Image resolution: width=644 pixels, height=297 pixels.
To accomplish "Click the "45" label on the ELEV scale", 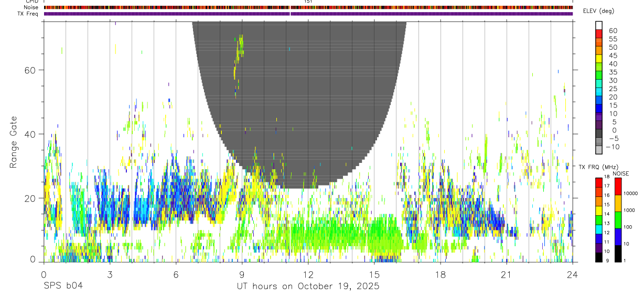I will click(x=613, y=56).
